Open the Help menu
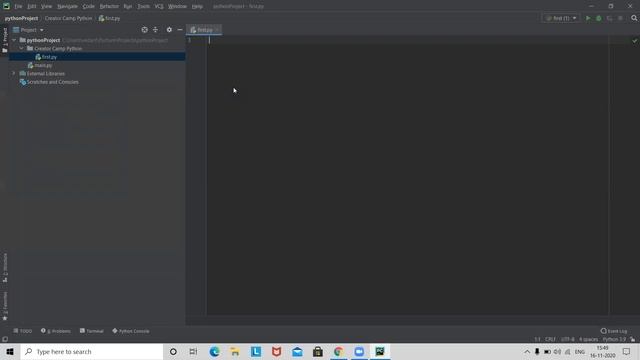This screenshot has width=640, height=360. coord(197,6)
